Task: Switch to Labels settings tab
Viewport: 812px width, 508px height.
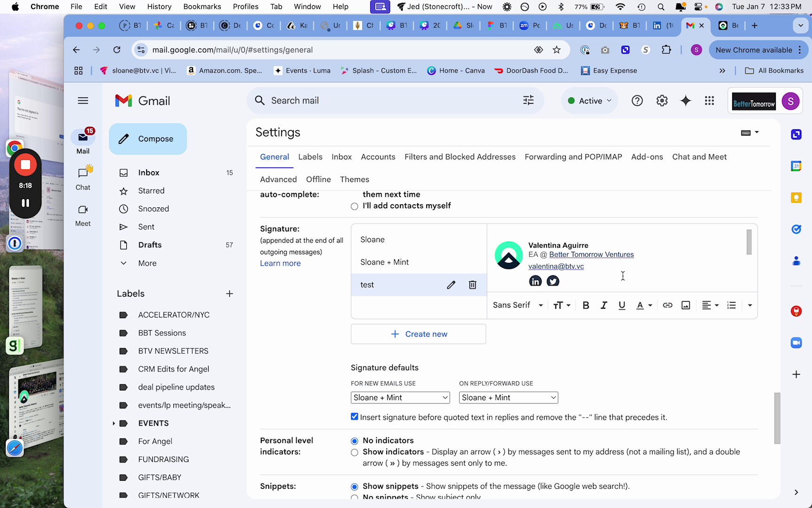Action: tap(310, 157)
